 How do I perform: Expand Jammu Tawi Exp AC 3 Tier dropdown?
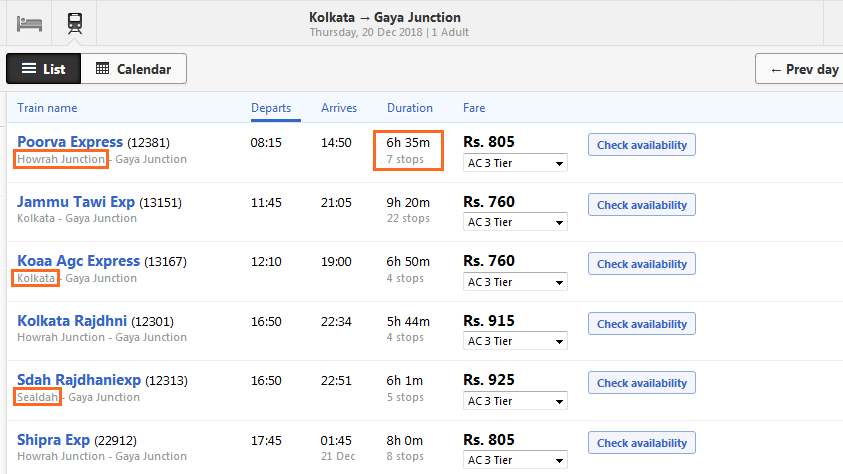click(515, 222)
